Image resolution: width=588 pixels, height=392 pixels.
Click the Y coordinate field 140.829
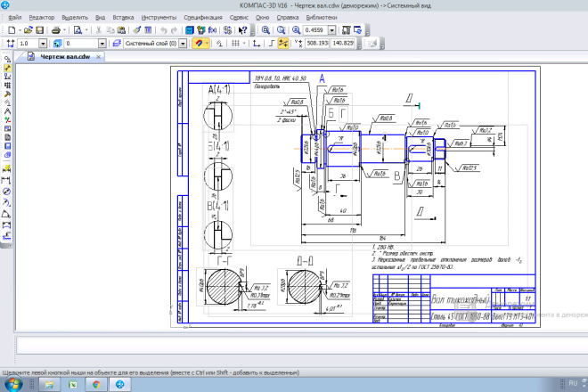pos(343,43)
